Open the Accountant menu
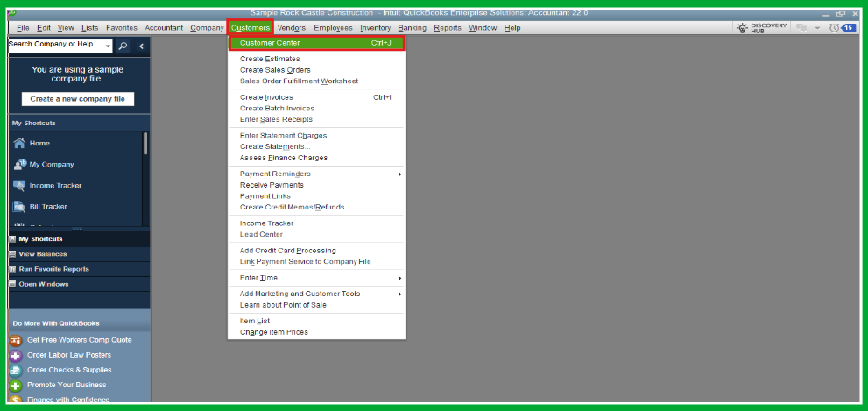 tap(164, 28)
